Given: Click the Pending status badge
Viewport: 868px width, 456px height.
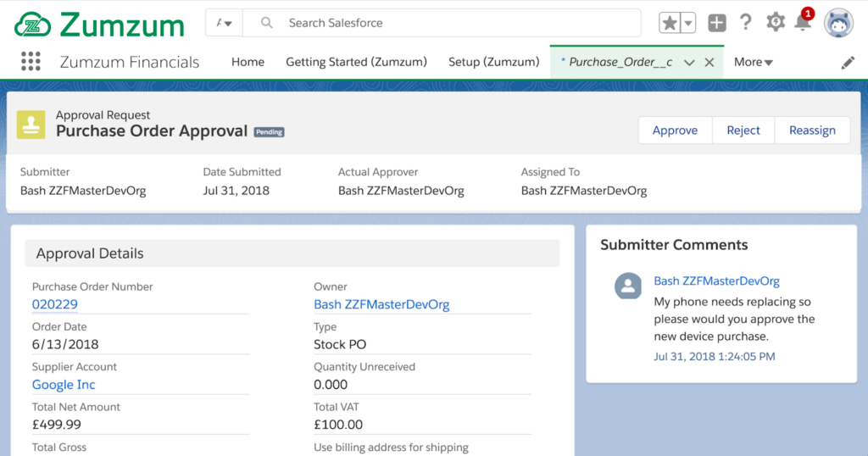Looking at the screenshot, I should pos(269,132).
